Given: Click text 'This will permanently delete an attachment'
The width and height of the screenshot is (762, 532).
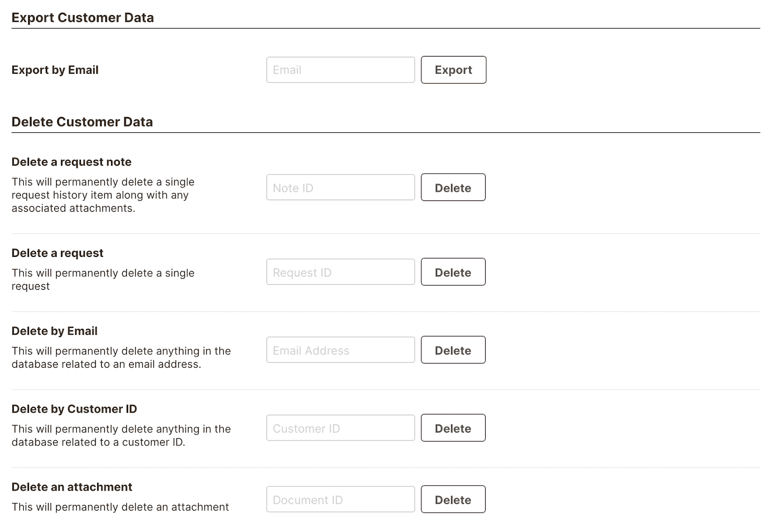Looking at the screenshot, I should [x=120, y=507].
